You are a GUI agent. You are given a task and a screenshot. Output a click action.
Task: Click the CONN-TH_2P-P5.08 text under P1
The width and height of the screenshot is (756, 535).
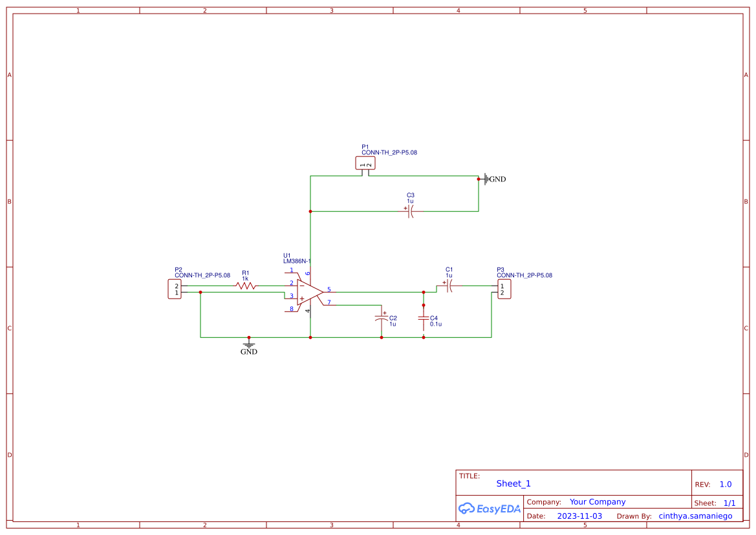pyautogui.click(x=389, y=152)
